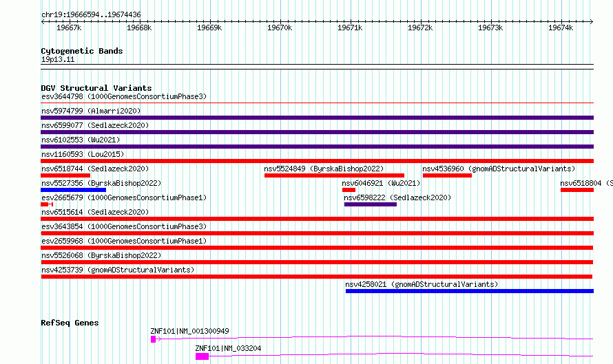Click the 19667k ruler tick label

[69, 28]
